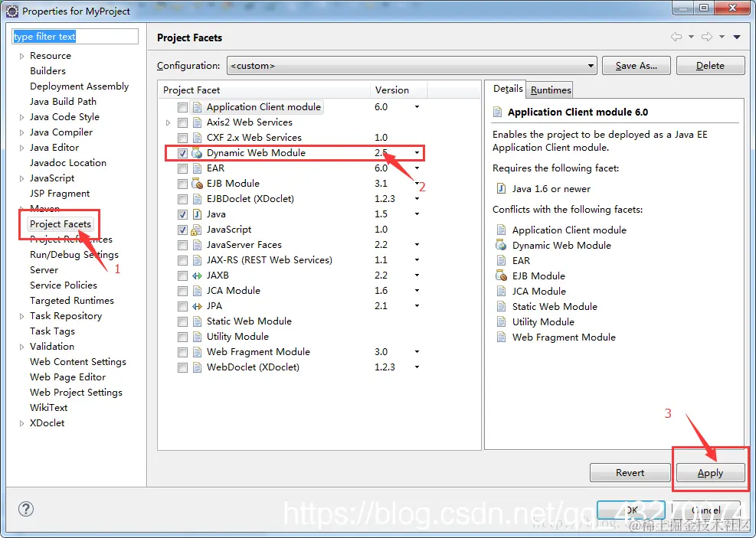Check the JPA facet checkbox

[x=183, y=306]
